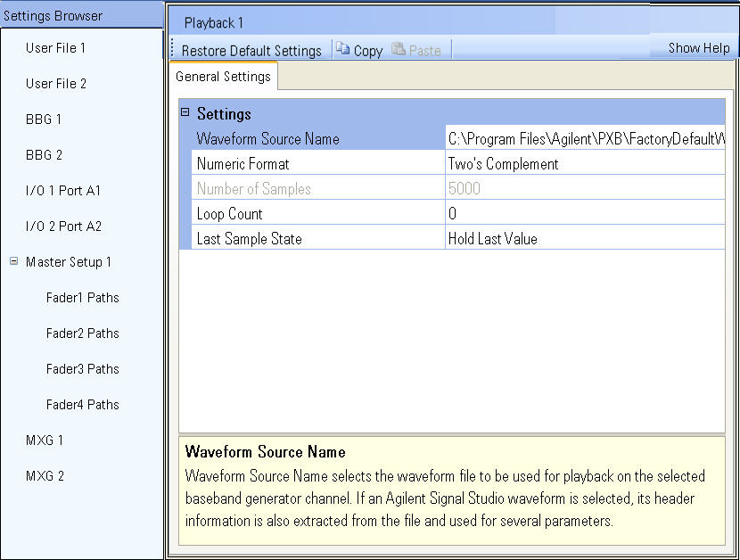Open Last Sample State Hold Last Value
This screenshot has width=740, height=560.
585,239
